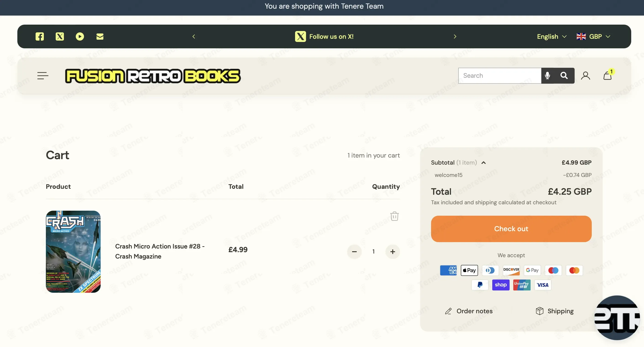The image size is (644, 347).
Task: Click the email envelope icon
Action: 100,36
